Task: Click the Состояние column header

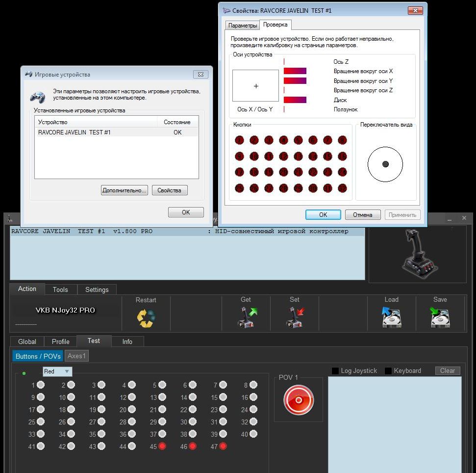Action: click(x=177, y=122)
